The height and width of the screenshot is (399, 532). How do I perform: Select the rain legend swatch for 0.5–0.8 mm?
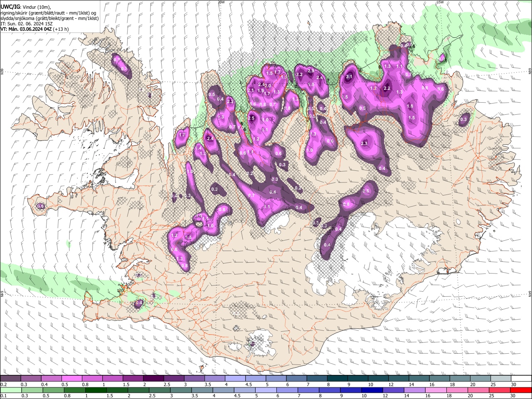(53, 390)
